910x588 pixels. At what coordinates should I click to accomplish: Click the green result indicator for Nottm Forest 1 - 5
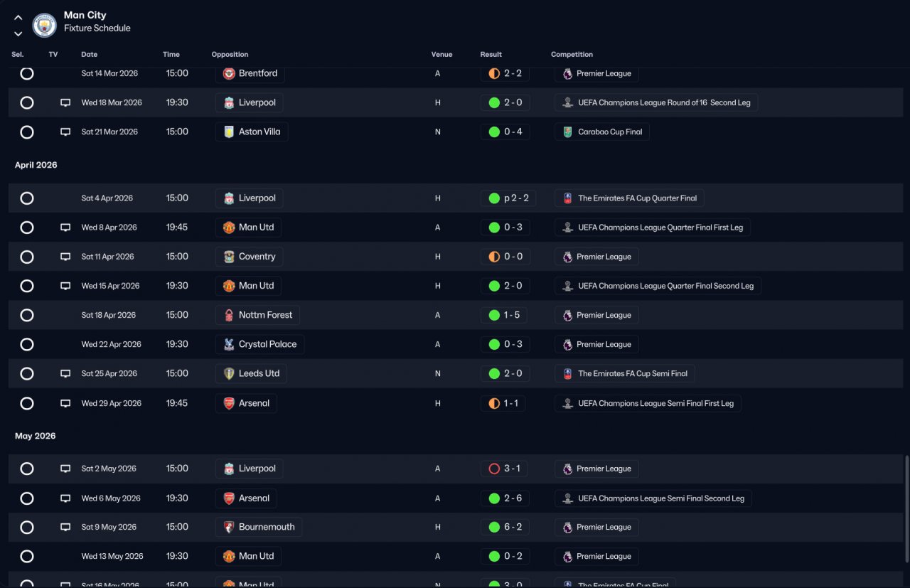(494, 315)
